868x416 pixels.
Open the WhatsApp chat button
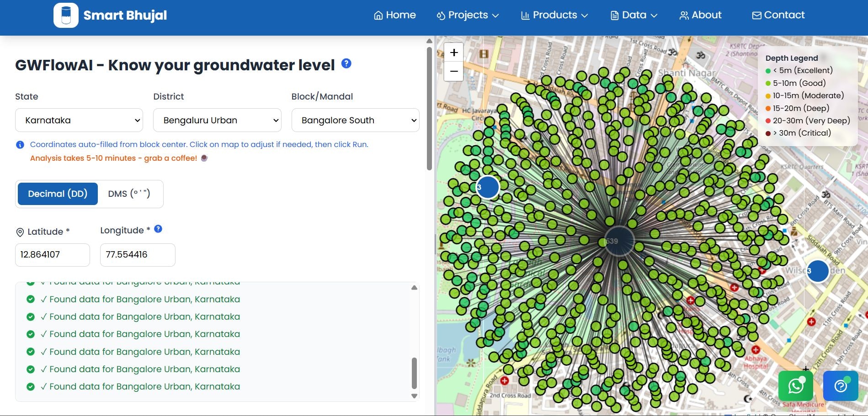tap(796, 386)
